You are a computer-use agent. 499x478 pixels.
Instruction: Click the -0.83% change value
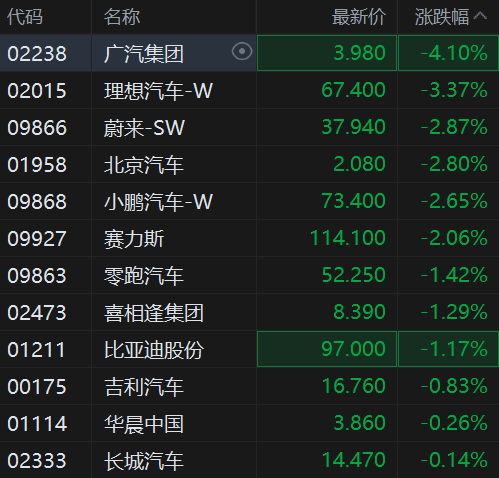[x=454, y=386]
